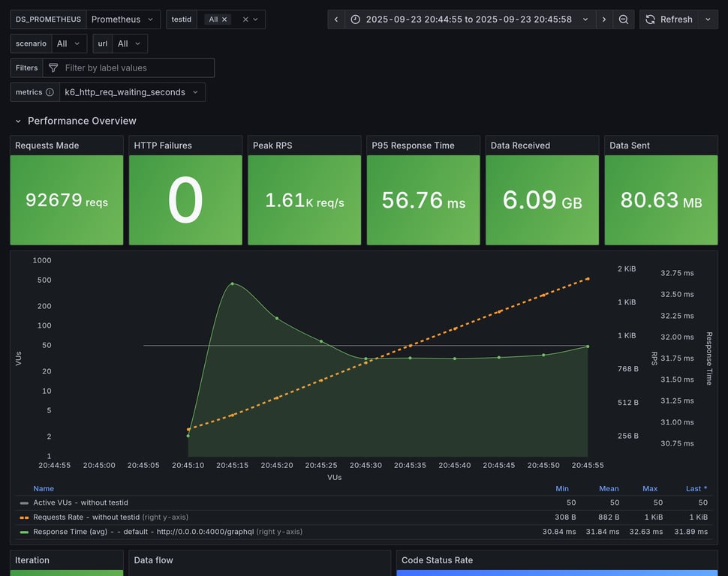Viewport: 728px width, 576px height.
Task: Click the HTTP Failures panel title
Action: pyautogui.click(x=163, y=145)
